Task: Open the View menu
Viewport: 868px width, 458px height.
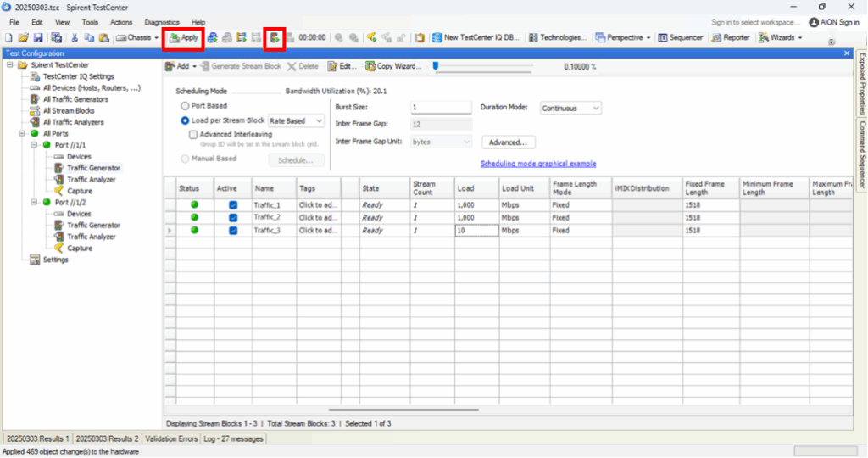Action: tap(62, 22)
